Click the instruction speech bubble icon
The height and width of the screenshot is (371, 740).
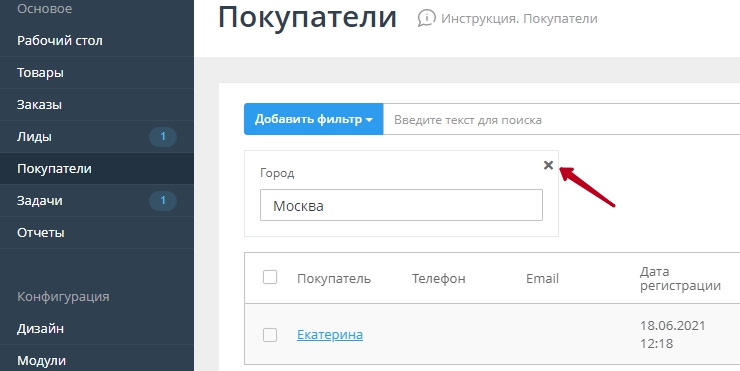(x=427, y=18)
